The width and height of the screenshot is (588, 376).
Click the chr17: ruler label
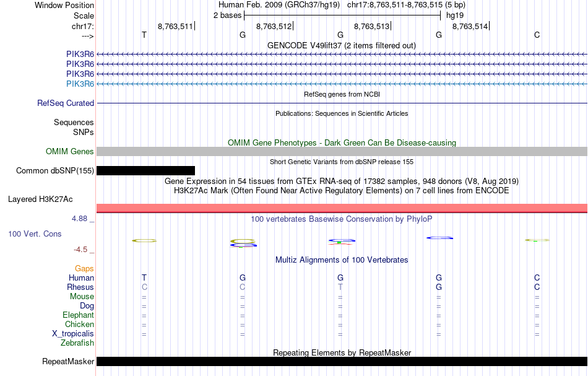point(82,26)
